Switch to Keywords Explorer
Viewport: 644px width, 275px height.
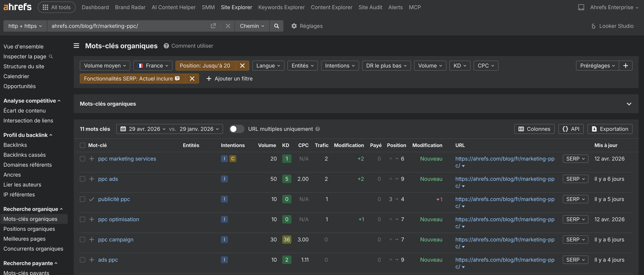282,7
